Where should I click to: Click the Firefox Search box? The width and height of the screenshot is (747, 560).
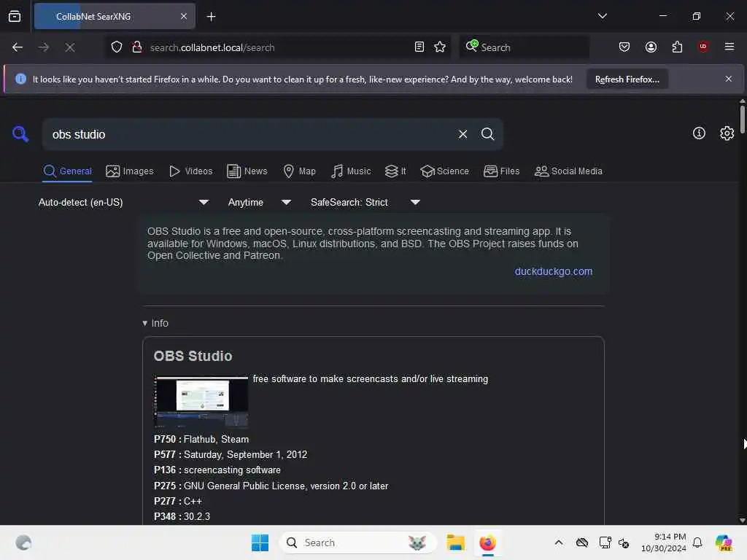click(x=524, y=47)
